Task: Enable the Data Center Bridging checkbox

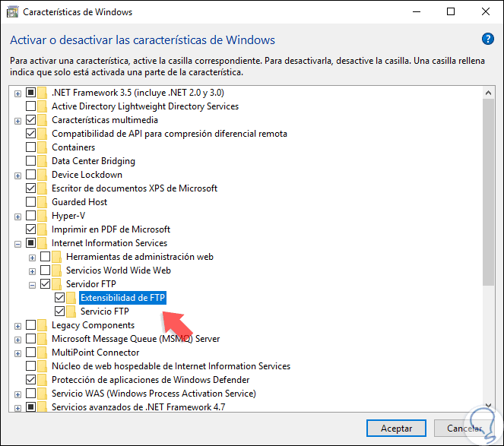Action: pyautogui.click(x=31, y=161)
